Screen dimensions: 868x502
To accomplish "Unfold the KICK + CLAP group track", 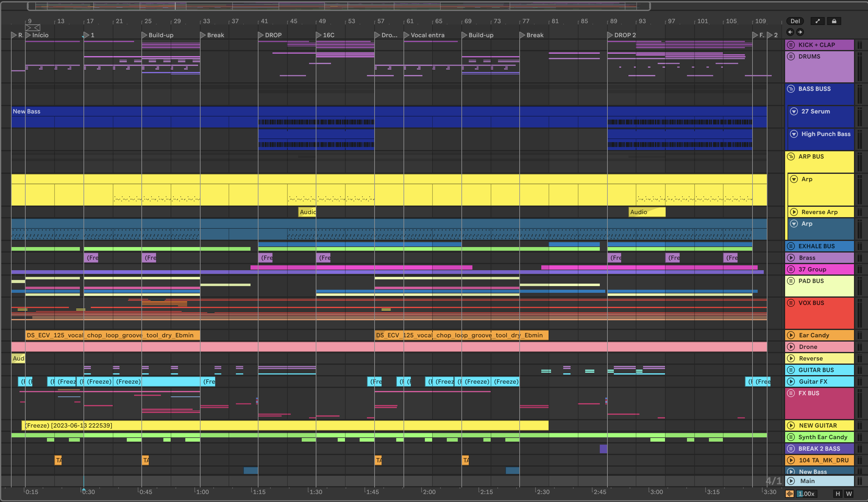I will (791, 45).
